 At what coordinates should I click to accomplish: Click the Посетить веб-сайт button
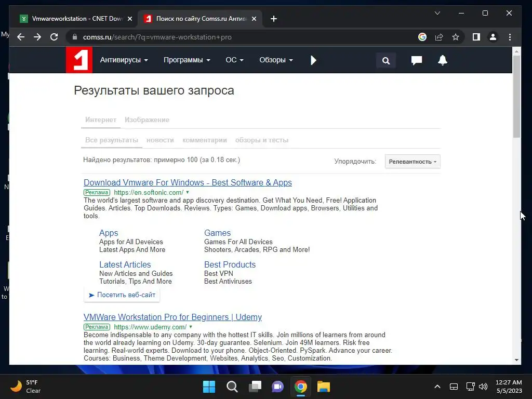(122, 295)
